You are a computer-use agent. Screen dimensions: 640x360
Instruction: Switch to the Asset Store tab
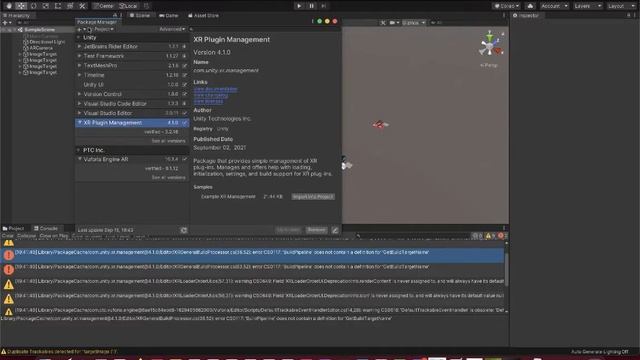[x=203, y=15]
